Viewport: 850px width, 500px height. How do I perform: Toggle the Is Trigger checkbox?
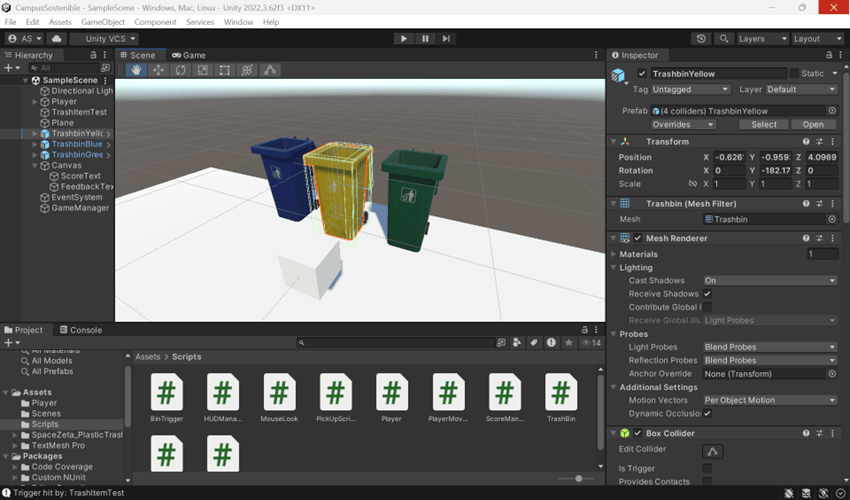tap(707, 468)
